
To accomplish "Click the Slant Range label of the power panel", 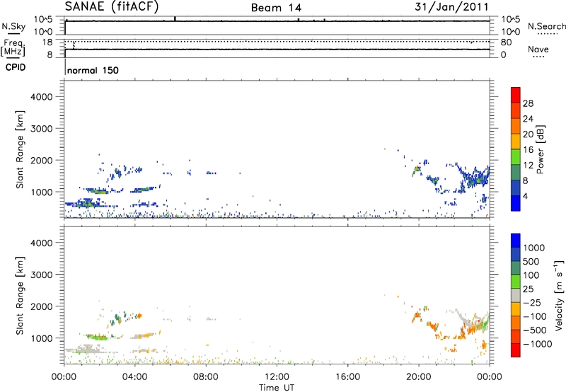I will click(x=20, y=150).
